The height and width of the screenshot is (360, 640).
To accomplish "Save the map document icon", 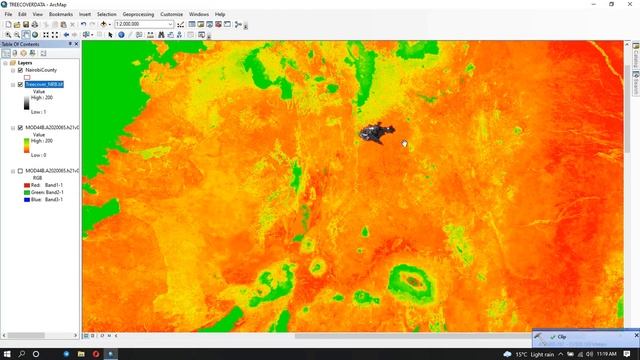I will (25, 24).
